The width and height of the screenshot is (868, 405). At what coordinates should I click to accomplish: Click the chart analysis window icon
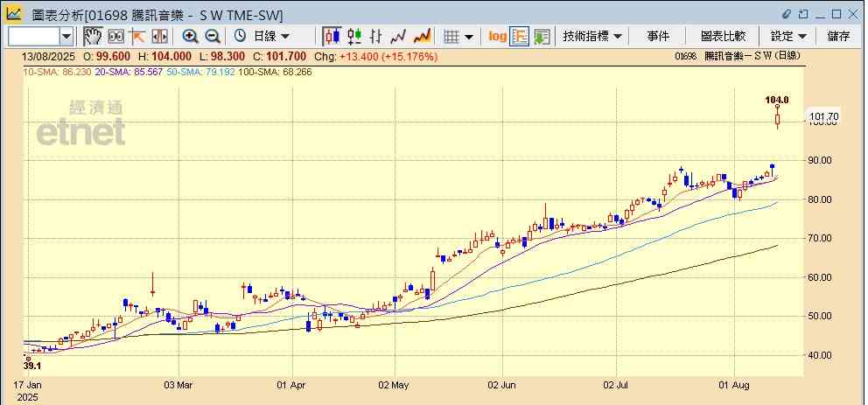(13, 14)
